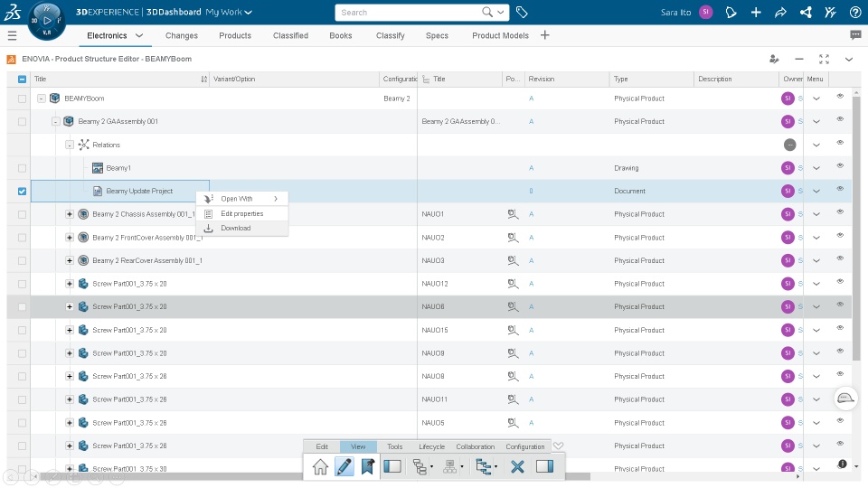Switch to the Changes tab

(x=182, y=35)
